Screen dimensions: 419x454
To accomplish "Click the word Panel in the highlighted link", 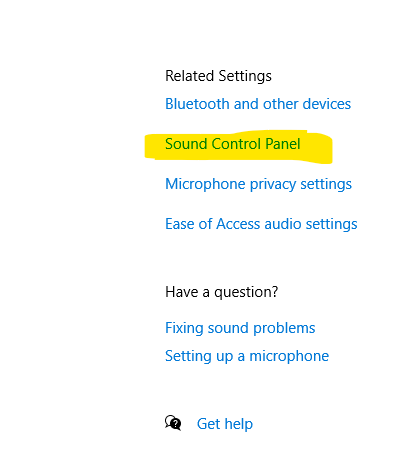I will click(283, 144).
